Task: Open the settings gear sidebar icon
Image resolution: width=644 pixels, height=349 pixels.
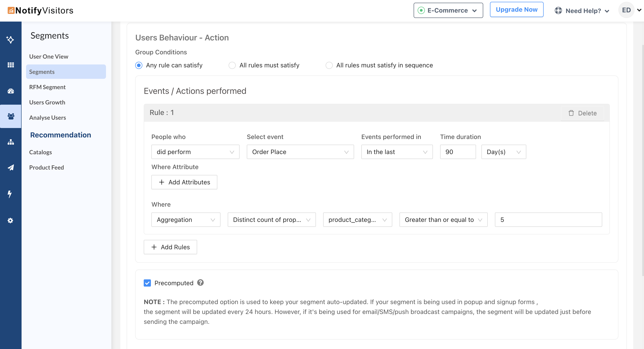Action: coord(10,220)
